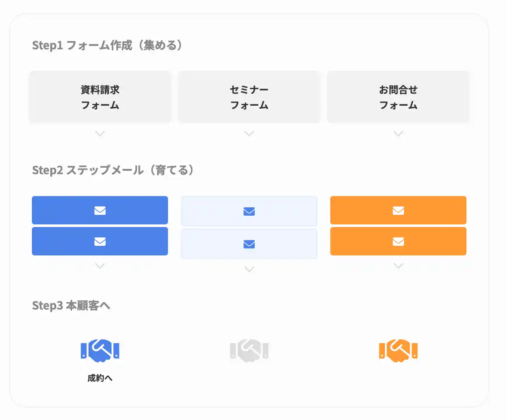Click chevron below セミナーフォーム card

pos(249,134)
